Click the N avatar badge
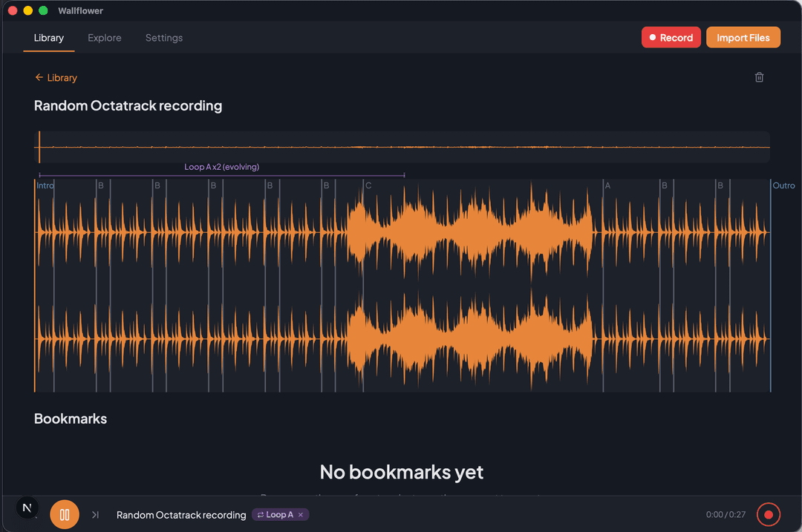 (27, 508)
